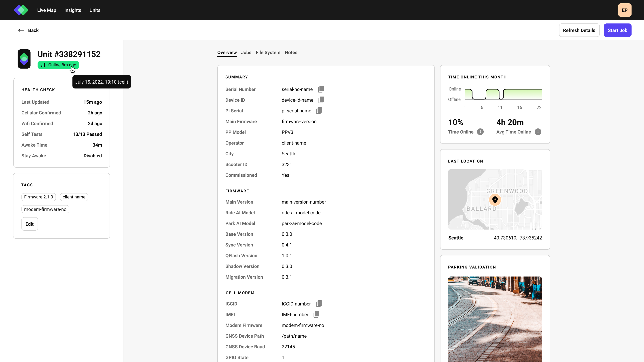Select the client-name tag chip

click(x=74, y=197)
